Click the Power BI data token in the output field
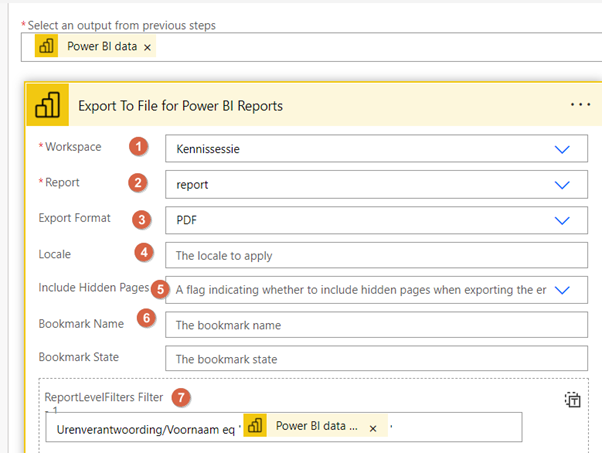 [95, 46]
